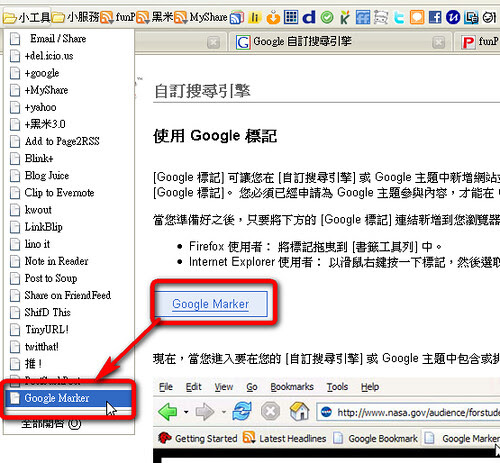
Task: Choose Post to Soup
Action: tap(69, 278)
